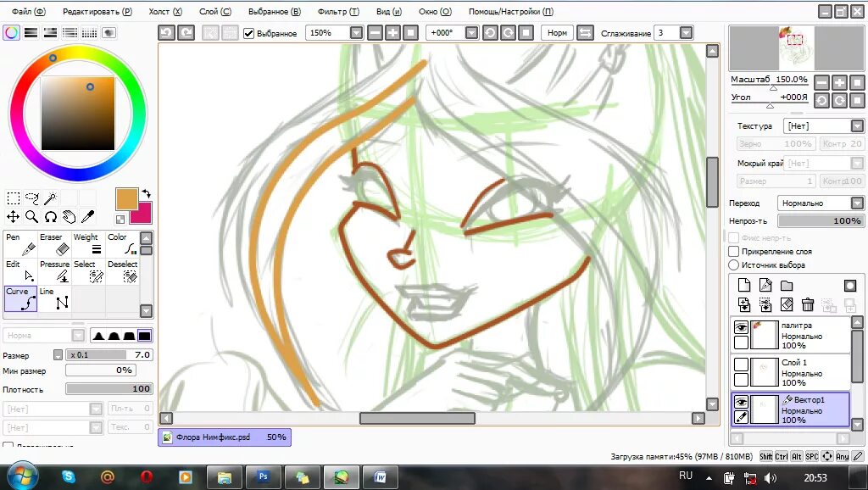Image resolution: width=868 pixels, height=490 pixels.
Task: Toggle the Выбранное checkbox
Action: coord(248,33)
